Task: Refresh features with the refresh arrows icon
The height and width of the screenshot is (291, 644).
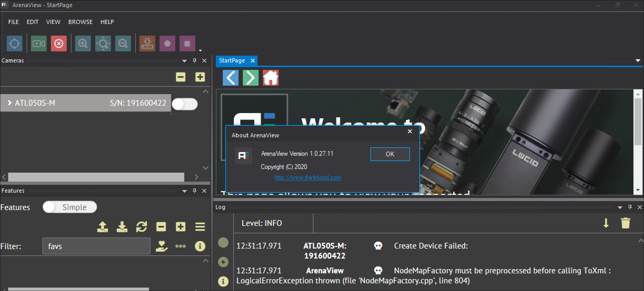Action: (x=142, y=227)
